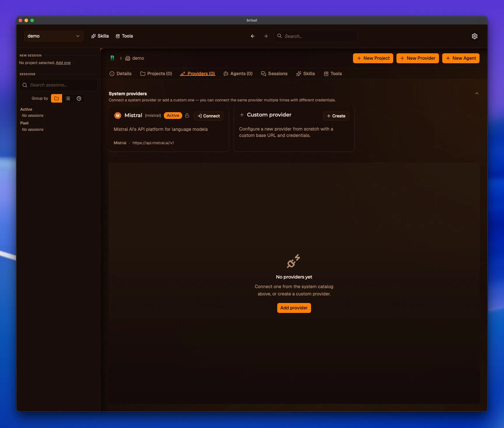The height and width of the screenshot is (428, 504).
Task: Collapse the System providers section
Action: pos(477,94)
